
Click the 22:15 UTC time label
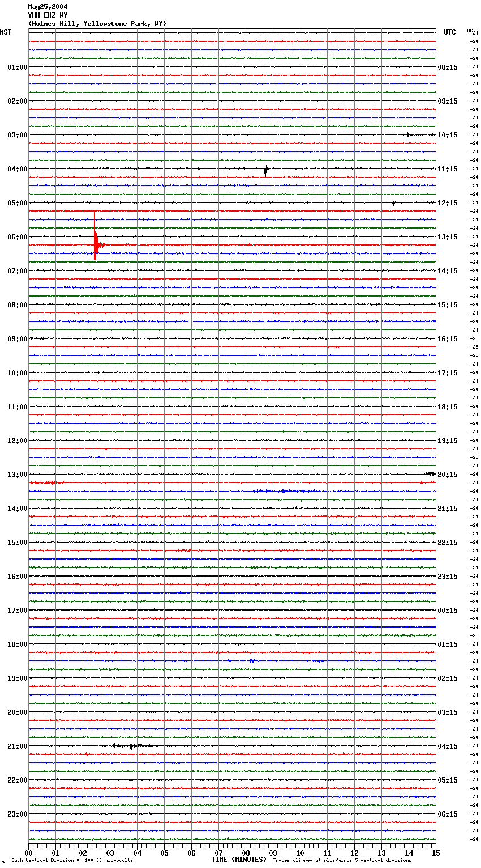[x=448, y=543]
